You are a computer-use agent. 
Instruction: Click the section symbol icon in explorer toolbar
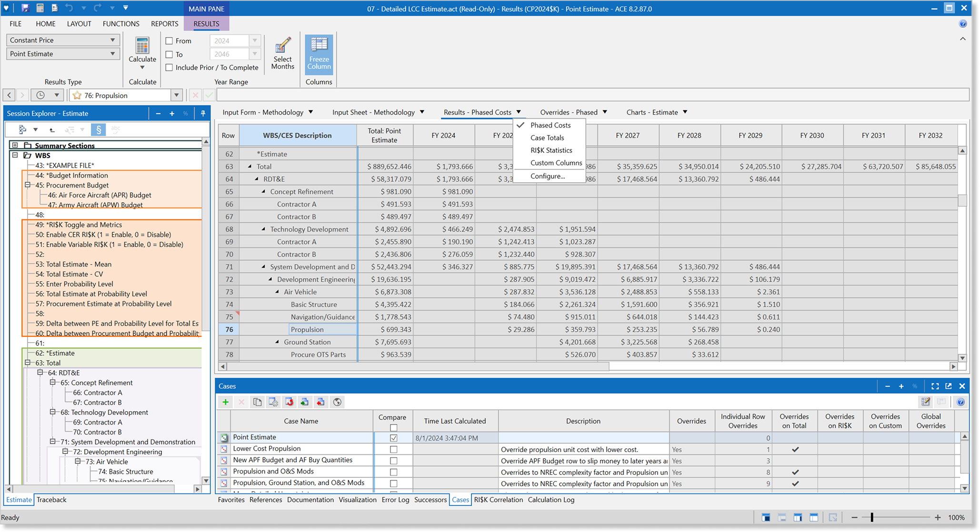point(98,129)
